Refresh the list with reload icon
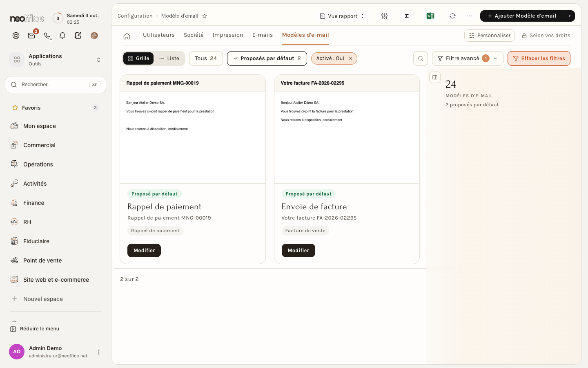Viewport: 588px width, 368px height. pos(452,16)
